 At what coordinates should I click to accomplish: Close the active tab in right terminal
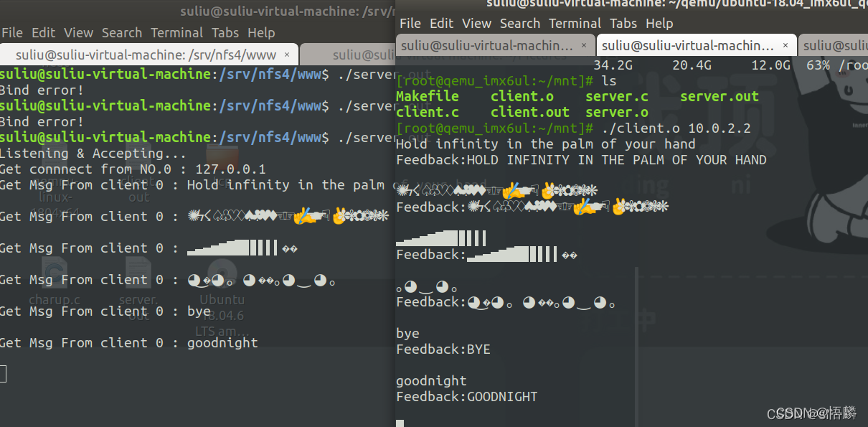pos(785,46)
